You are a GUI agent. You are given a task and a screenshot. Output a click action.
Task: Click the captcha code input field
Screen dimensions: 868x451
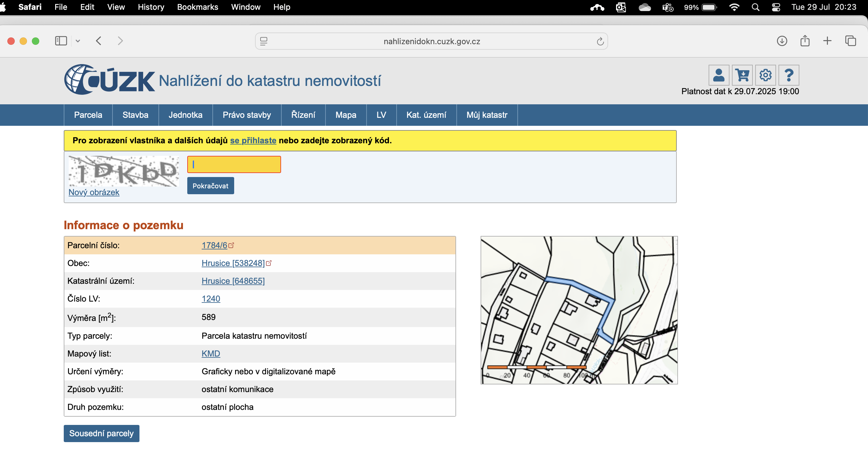click(x=234, y=164)
